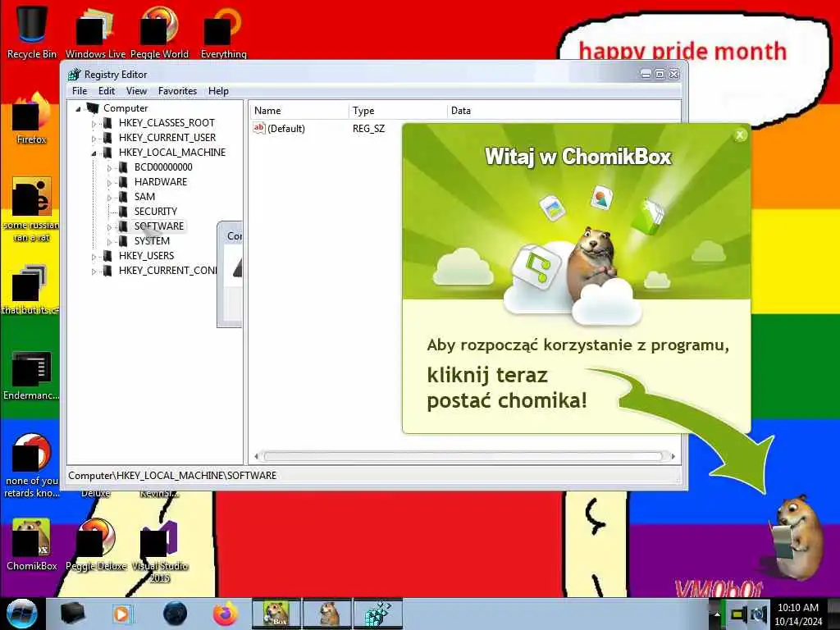
Task: Open the Windows Live desktop shortcut
Action: coord(95,31)
